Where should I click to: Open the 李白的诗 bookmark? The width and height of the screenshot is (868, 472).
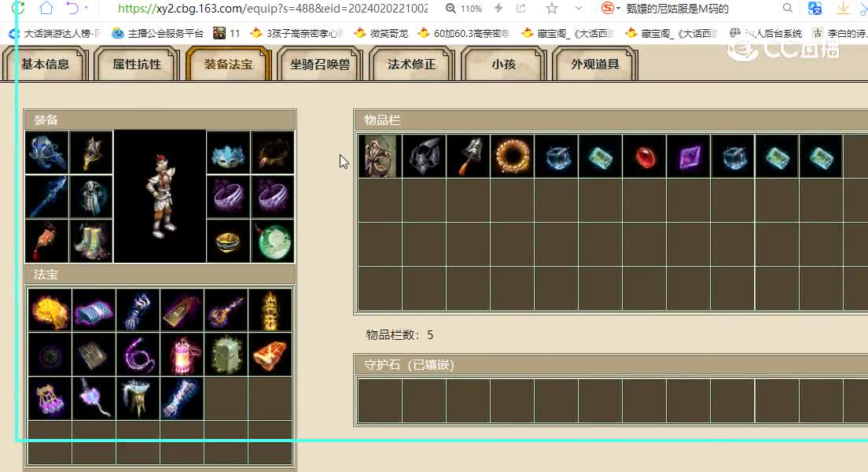coord(840,33)
